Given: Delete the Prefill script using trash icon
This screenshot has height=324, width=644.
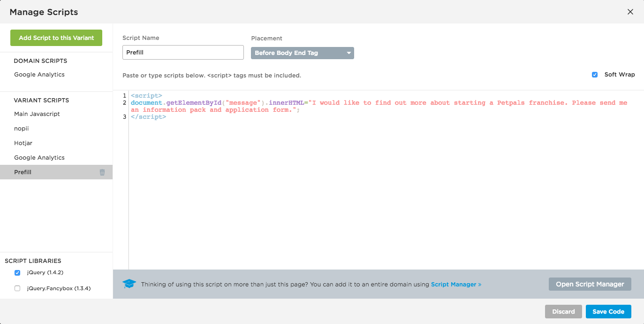Looking at the screenshot, I should (102, 172).
